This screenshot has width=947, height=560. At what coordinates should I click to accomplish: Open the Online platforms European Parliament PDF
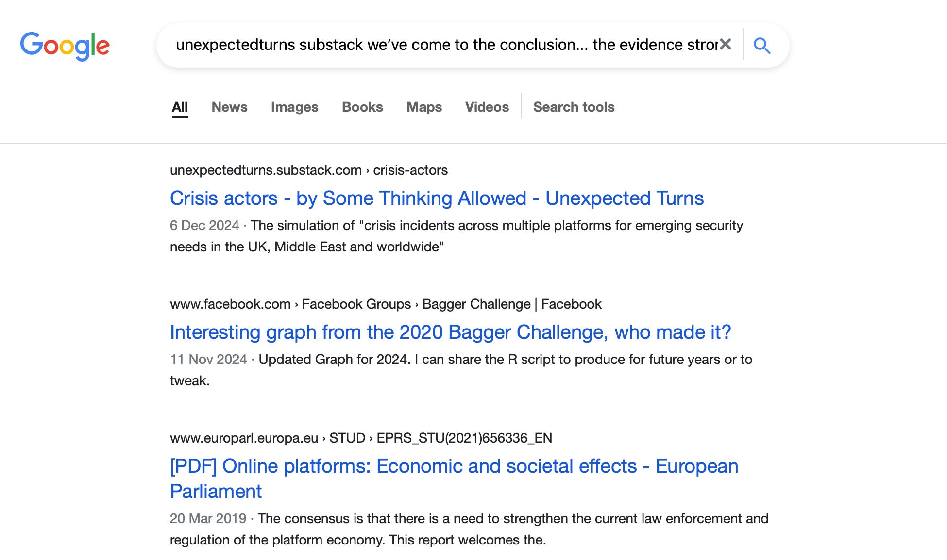(x=454, y=478)
